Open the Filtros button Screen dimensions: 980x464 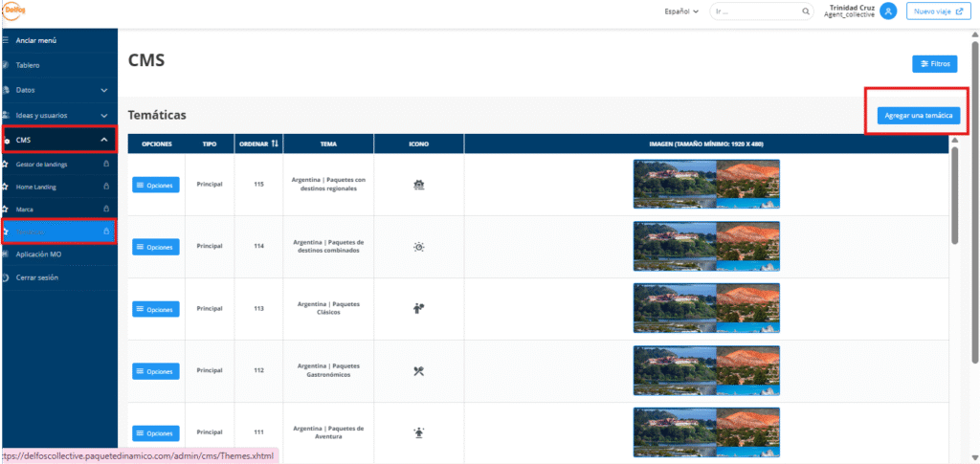tap(934, 64)
